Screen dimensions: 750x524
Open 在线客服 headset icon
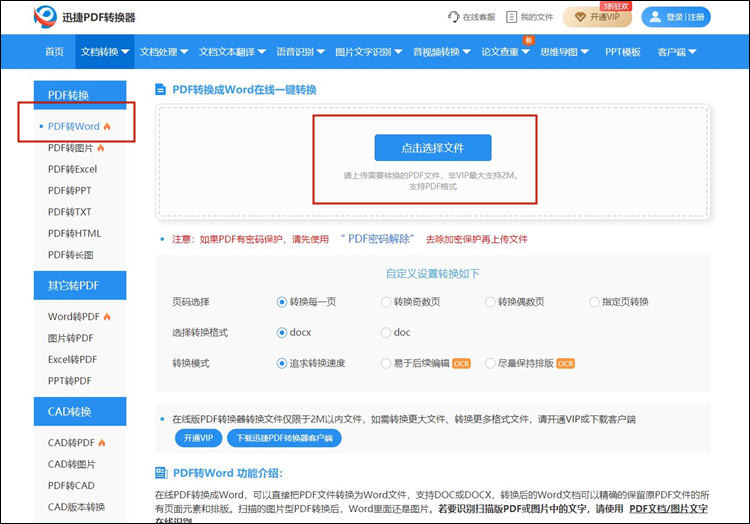[453, 17]
